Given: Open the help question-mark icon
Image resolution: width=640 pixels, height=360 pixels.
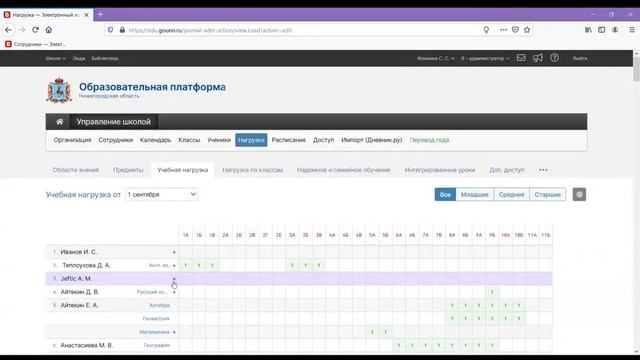Looking at the screenshot, I should coord(554,58).
